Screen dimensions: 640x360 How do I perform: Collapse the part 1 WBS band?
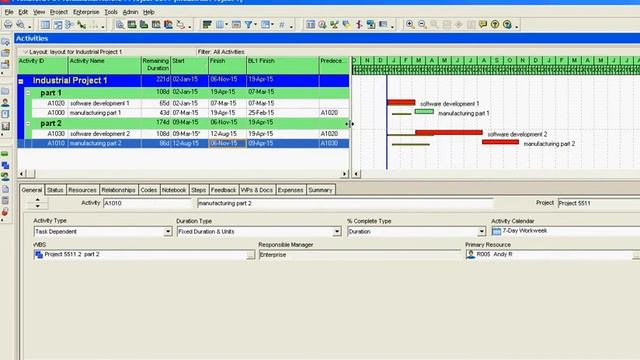click(28, 93)
